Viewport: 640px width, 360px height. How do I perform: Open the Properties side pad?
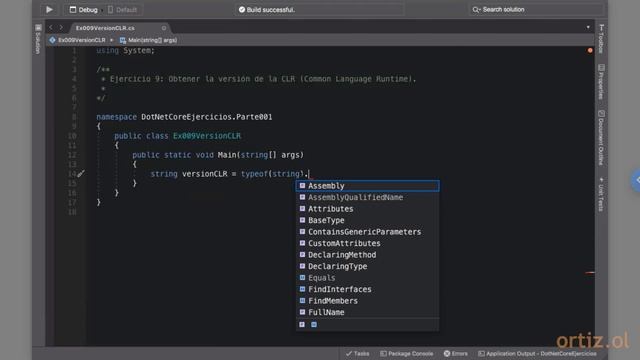tap(601, 82)
